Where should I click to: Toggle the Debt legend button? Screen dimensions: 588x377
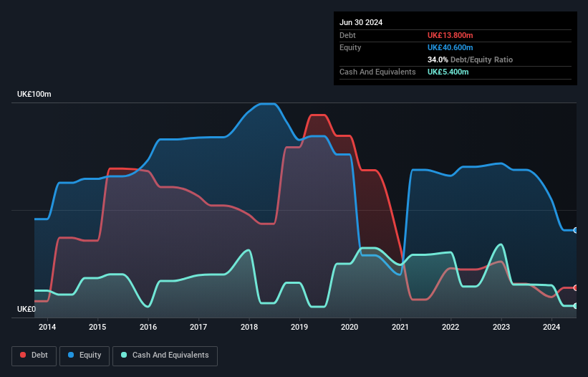[x=34, y=355]
